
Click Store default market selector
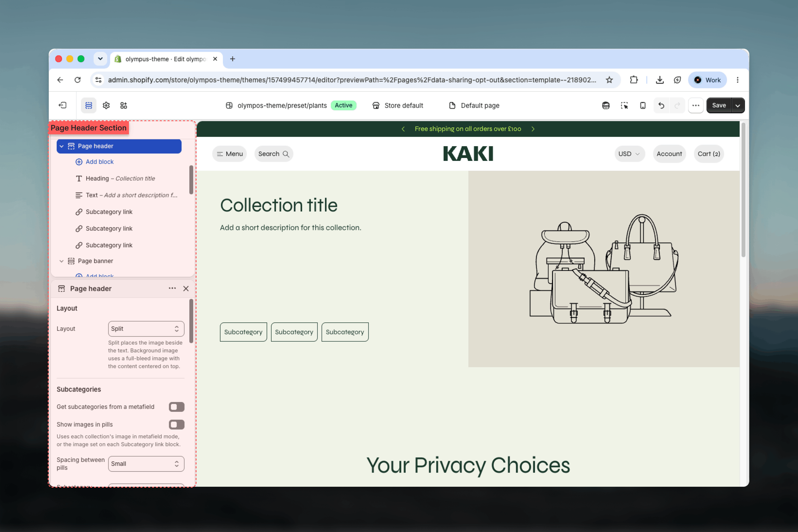(398, 105)
